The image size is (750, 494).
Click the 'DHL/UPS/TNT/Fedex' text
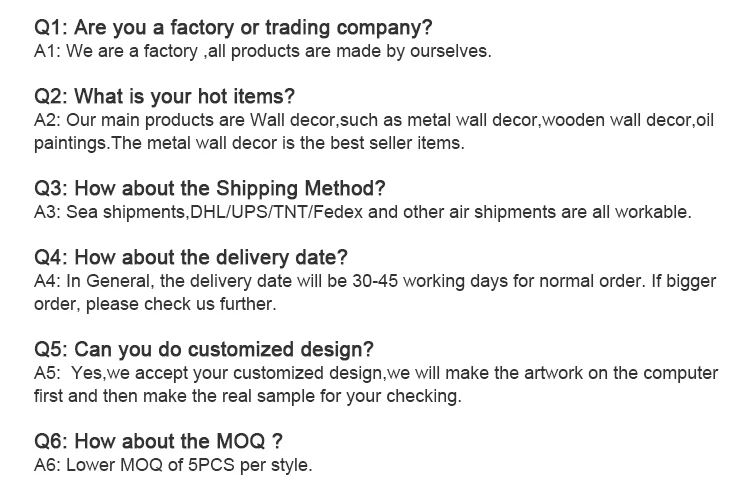(x=239, y=212)
